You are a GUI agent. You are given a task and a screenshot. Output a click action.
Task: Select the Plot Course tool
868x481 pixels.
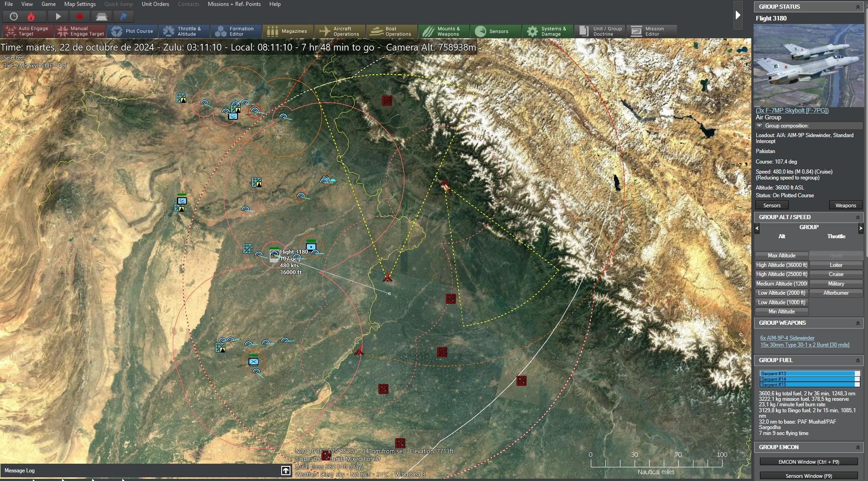pyautogui.click(x=133, y=31)
